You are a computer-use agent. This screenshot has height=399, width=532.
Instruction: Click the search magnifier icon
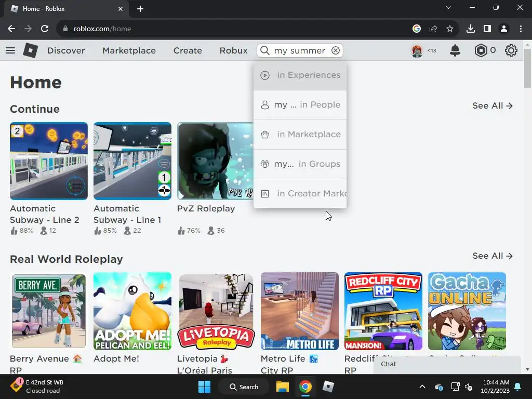point(265,50)
